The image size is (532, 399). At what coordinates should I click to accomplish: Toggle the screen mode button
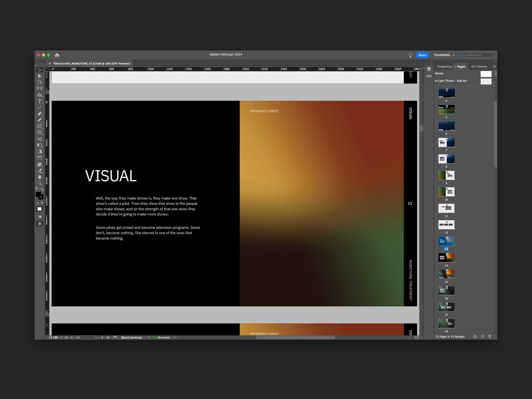point(40,224)
